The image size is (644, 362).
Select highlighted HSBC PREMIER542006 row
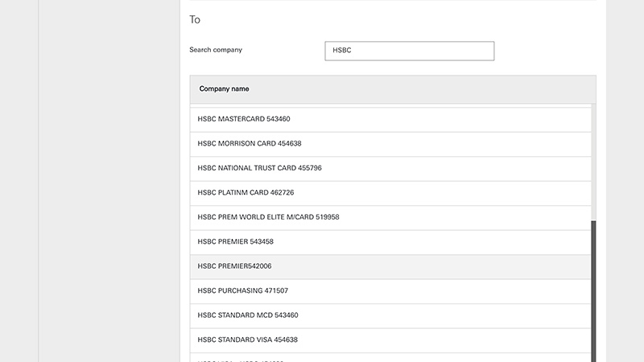click(390, 267)
